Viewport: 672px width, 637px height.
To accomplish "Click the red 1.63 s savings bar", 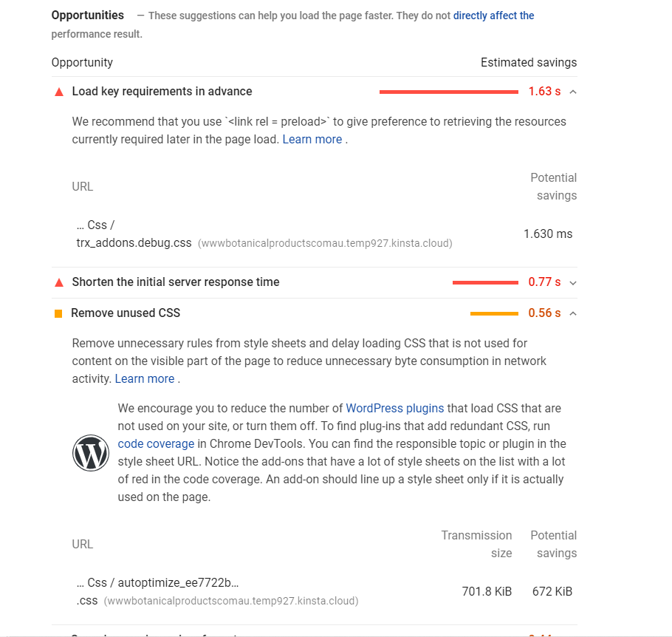I will click(449, 92).
